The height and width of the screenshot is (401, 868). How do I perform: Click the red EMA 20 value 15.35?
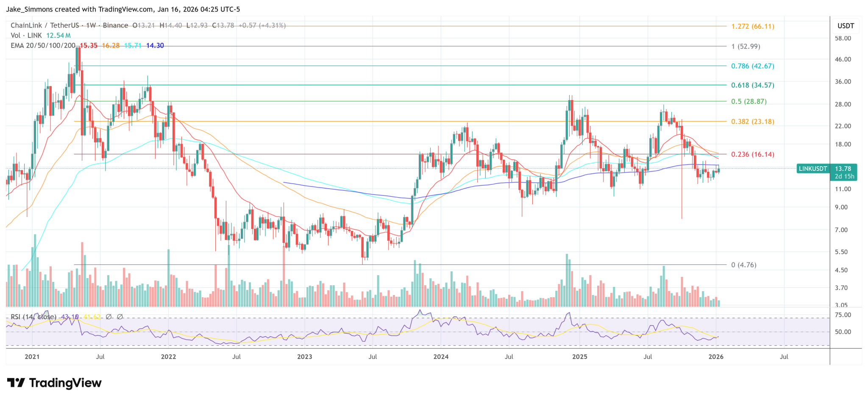[x=89, y=45]
